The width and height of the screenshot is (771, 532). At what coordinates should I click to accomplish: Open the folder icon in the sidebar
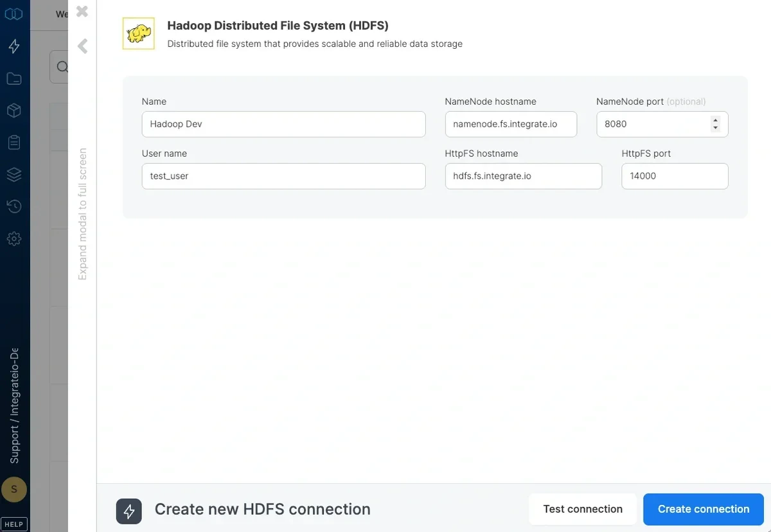14,78
